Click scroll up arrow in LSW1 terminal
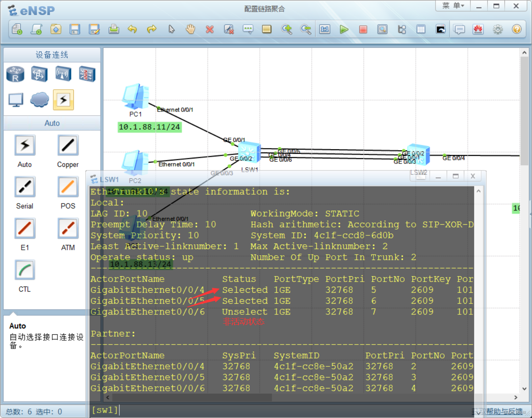Viewport: 532px width, 418px height. 478,191
